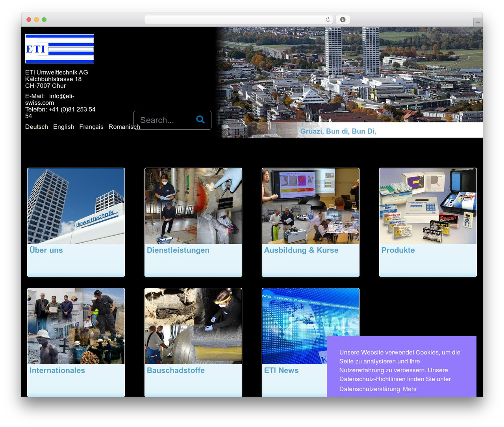
Task: Click the Mehr link in cookie notice
Action: [409, 389]
